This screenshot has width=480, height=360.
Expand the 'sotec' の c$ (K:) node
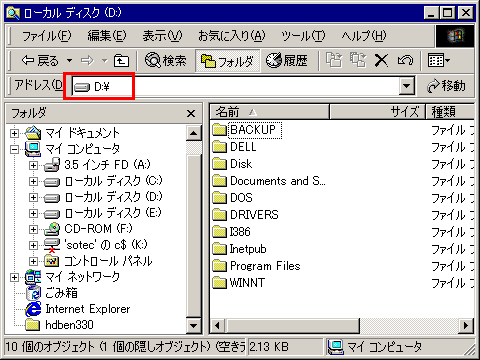tap(33, 245)
